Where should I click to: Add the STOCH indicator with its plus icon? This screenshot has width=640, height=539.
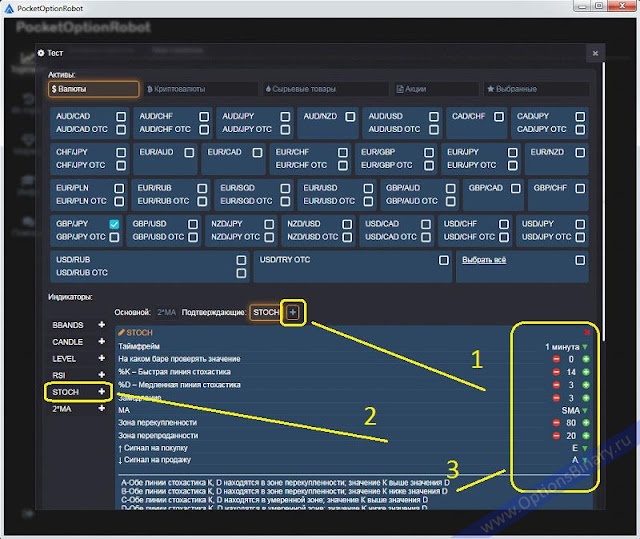point(102,392)
